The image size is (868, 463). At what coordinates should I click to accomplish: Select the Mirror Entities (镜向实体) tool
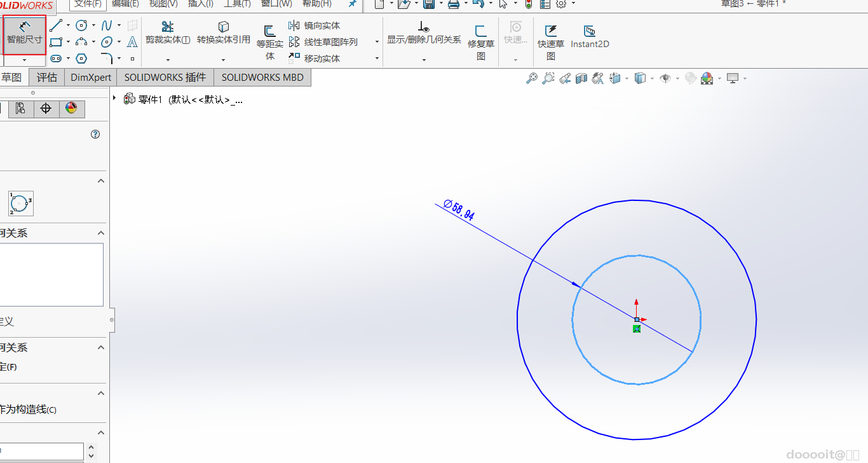[315, 25]
